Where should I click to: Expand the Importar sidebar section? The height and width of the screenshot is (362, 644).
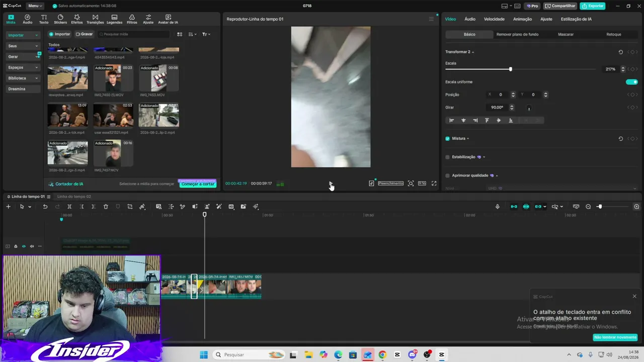pos(23,35)
